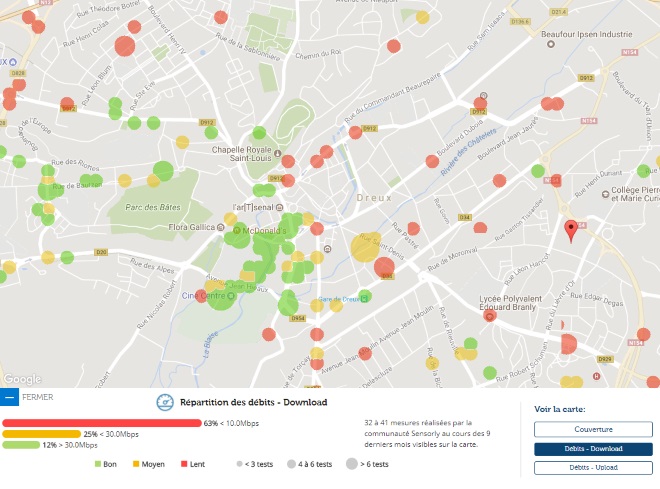Click the red 63% download speed bar

click(x=102, y=423)
